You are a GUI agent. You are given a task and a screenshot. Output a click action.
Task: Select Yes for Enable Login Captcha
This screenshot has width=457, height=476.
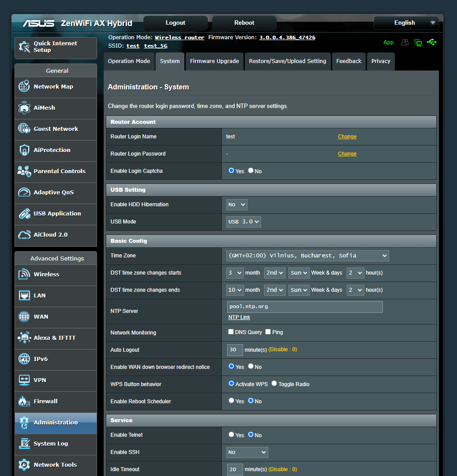(x=231, y=171)
